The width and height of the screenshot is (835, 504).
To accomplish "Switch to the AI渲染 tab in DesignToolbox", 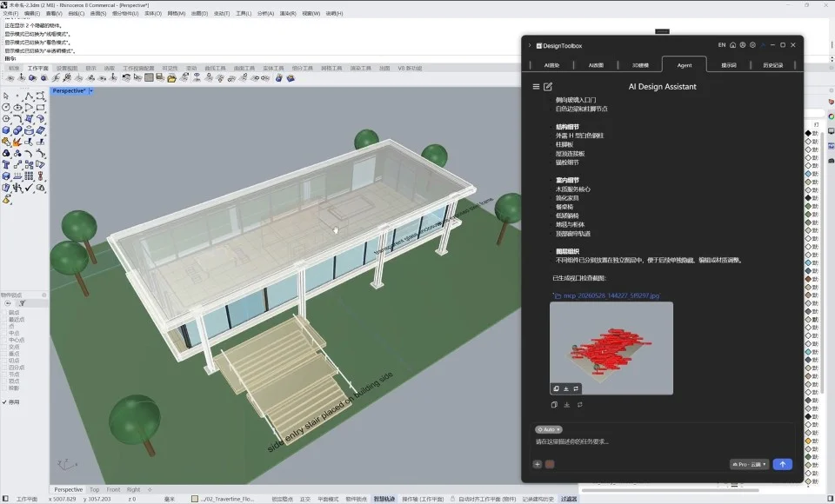I will click(551, 65).
